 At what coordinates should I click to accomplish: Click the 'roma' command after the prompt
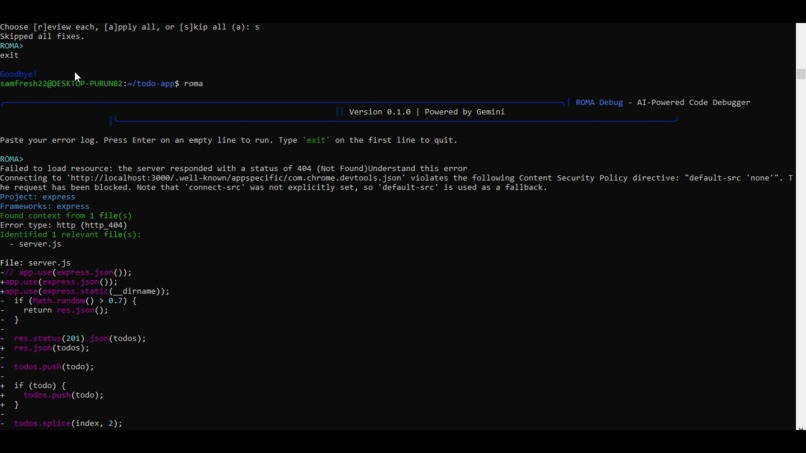(x=193, y=83)
